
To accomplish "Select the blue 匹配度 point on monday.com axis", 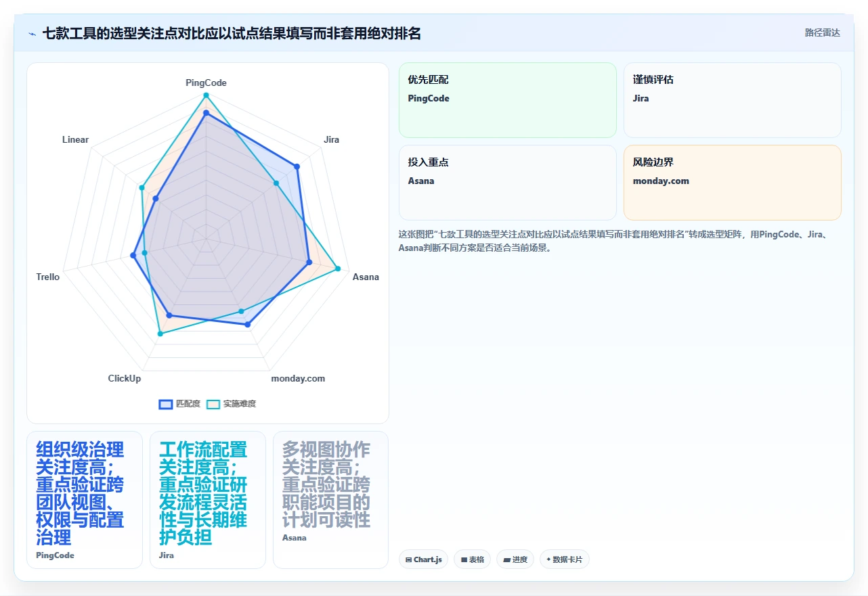I will 248,325.
